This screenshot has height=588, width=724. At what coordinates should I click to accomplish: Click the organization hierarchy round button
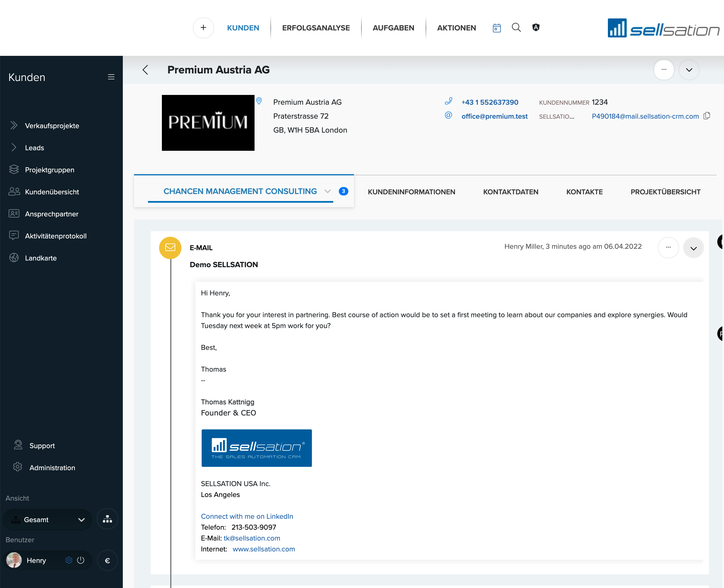pyautogui.click(x=107, y=519)
